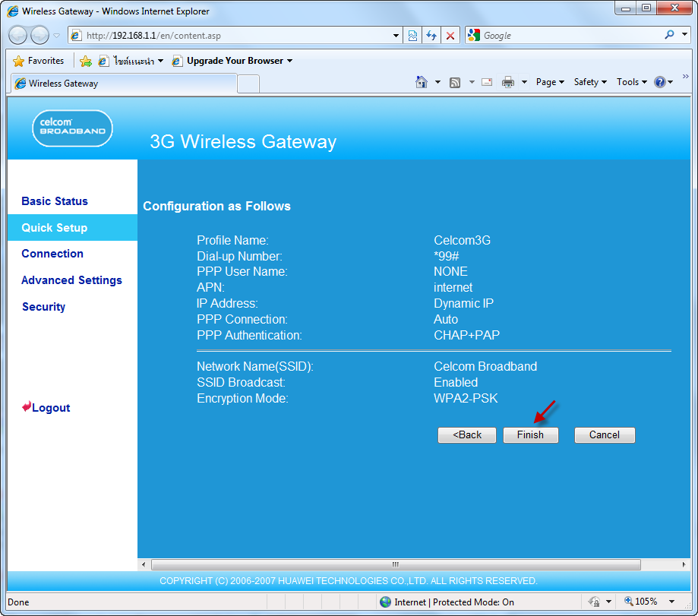Open the Favorites star button
The image size is (698, 616).
[38, 61]
